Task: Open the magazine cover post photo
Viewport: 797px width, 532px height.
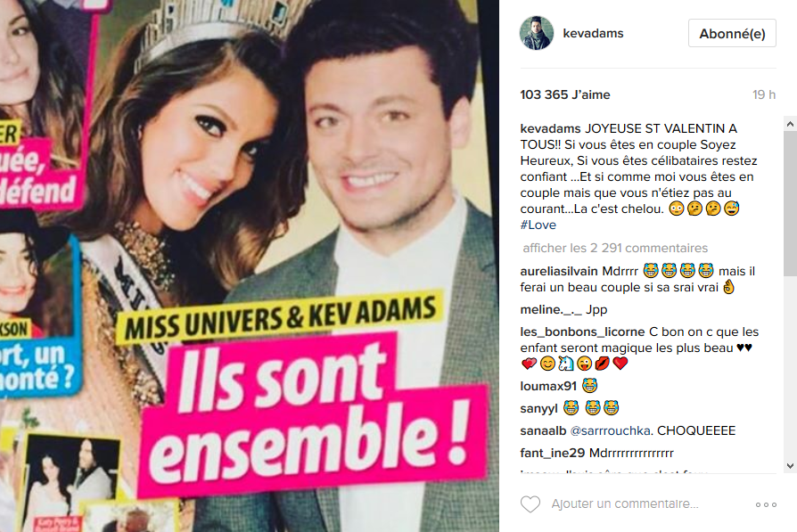Action: pyautogui.click(x=249, y=266)
